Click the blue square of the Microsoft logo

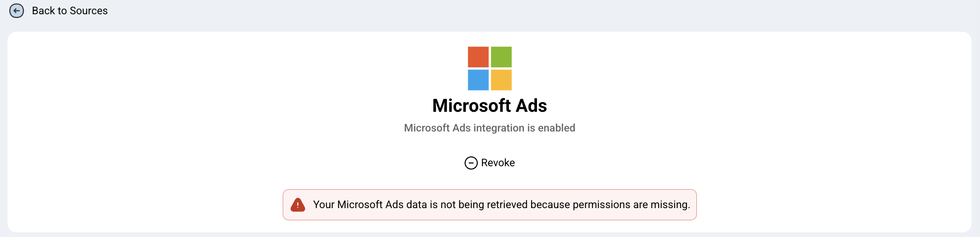pyautogui.click(x=478, y=80)
